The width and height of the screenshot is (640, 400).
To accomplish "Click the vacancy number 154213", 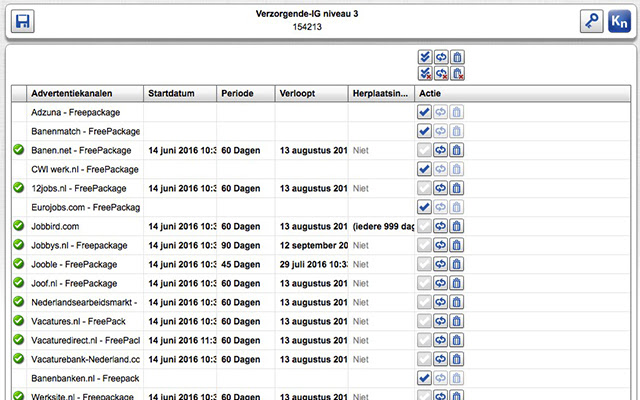I will pyautogui.click(x=307, y=27).
